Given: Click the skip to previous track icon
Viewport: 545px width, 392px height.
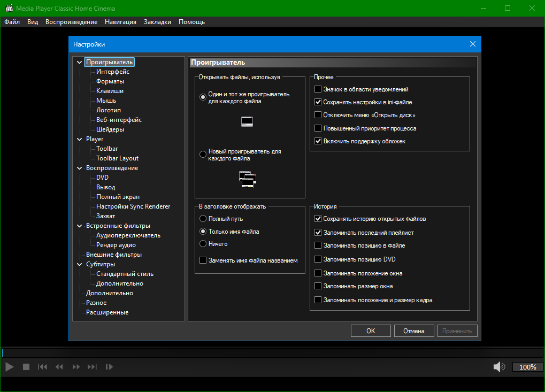Looking at the screenshot, I should pos(42,367).
